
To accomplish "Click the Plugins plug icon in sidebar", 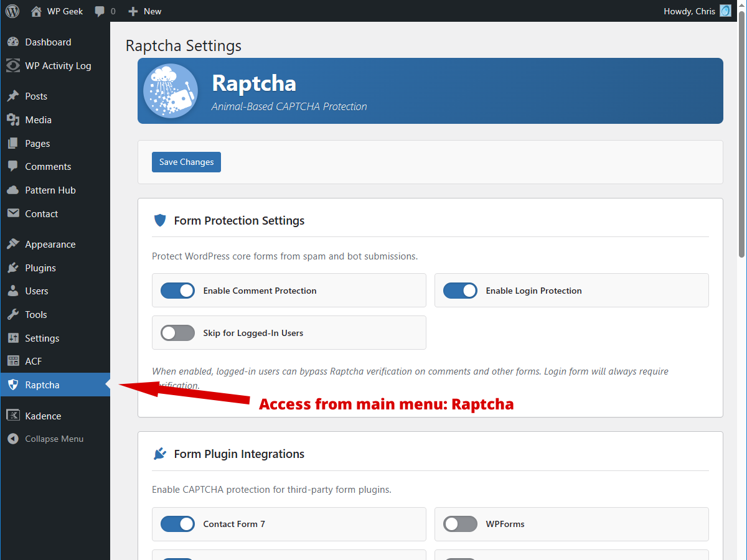I will pos(13,268).
